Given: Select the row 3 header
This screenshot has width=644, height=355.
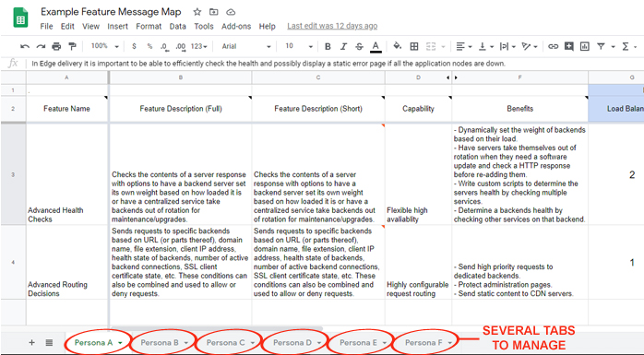Looking at the screenshot, I should click(x=13, y=174).
